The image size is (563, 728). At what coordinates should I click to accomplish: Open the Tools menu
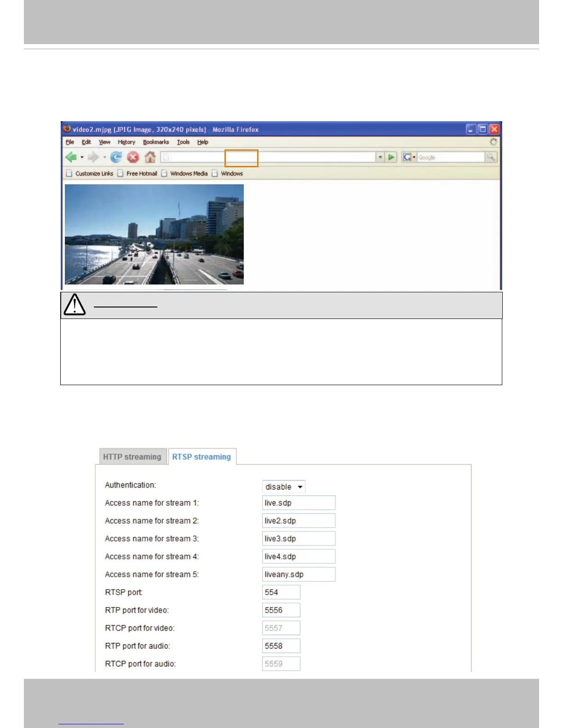(184, 142)
